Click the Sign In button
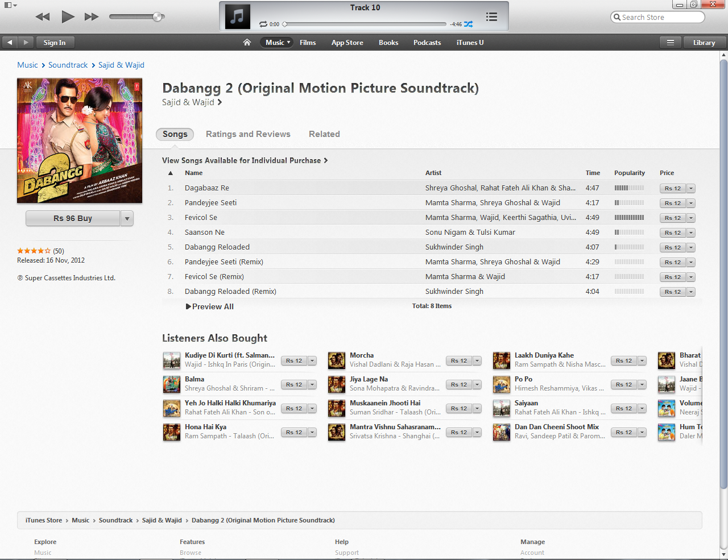Screen dimensions: 728x560 pos(55,43)
